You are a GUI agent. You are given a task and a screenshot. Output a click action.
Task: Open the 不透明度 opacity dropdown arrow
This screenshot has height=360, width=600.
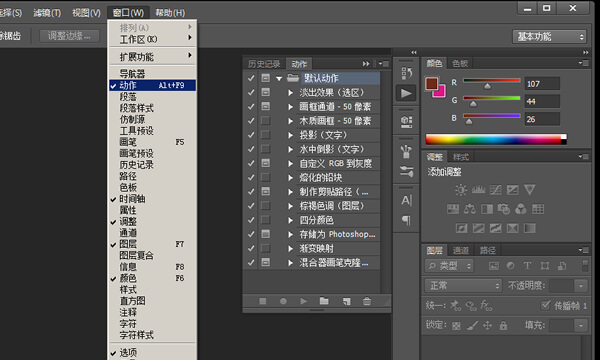click(x=581, y=285)
